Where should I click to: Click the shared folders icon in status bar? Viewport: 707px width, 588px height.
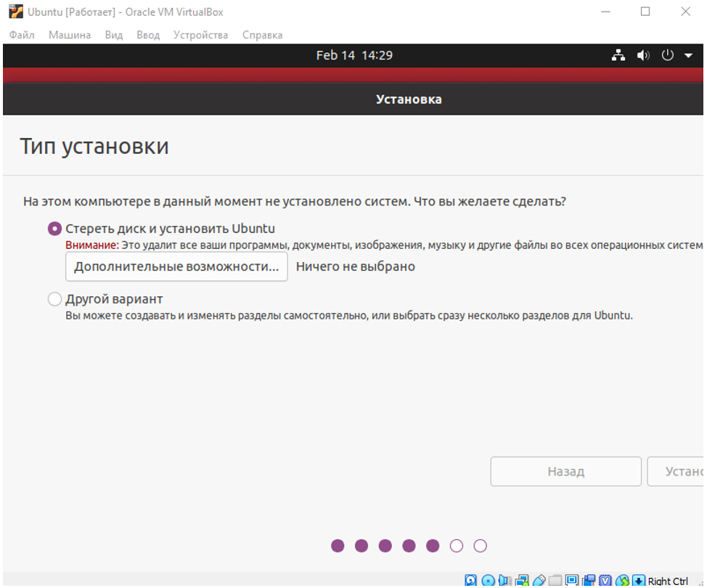tap(555, 581)
